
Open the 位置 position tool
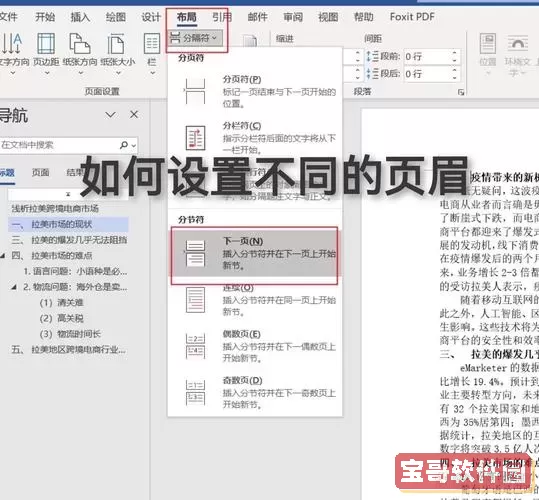488,54
